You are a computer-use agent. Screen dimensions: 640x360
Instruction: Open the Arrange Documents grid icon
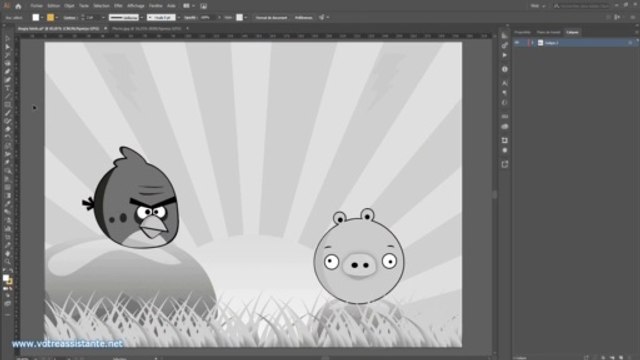(x=187, y=6)
